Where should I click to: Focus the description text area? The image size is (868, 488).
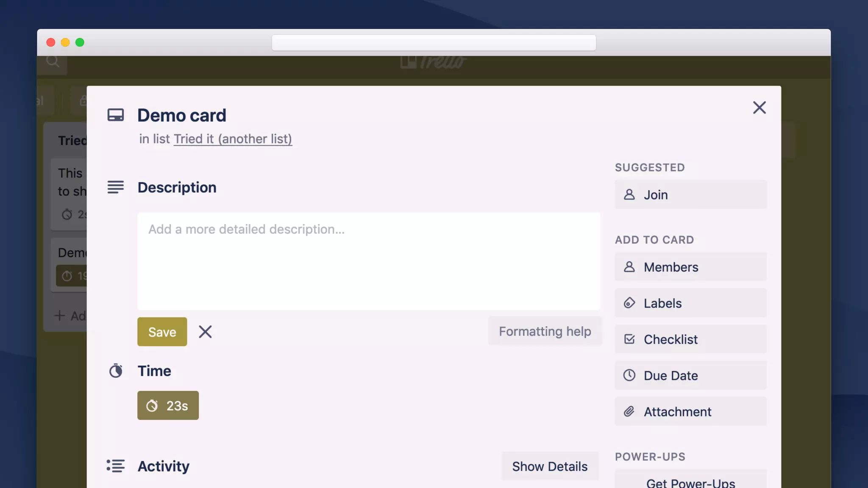(x=368, y=261)
